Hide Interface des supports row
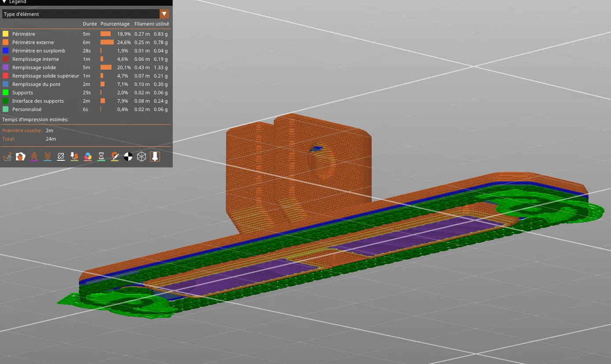The width and height of the screenshot is (611, 364). 86,101
